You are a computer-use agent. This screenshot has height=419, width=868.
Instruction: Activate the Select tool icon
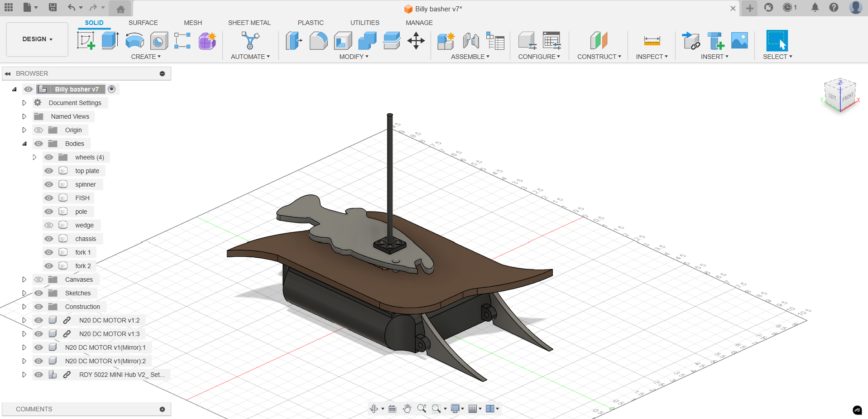777,41
